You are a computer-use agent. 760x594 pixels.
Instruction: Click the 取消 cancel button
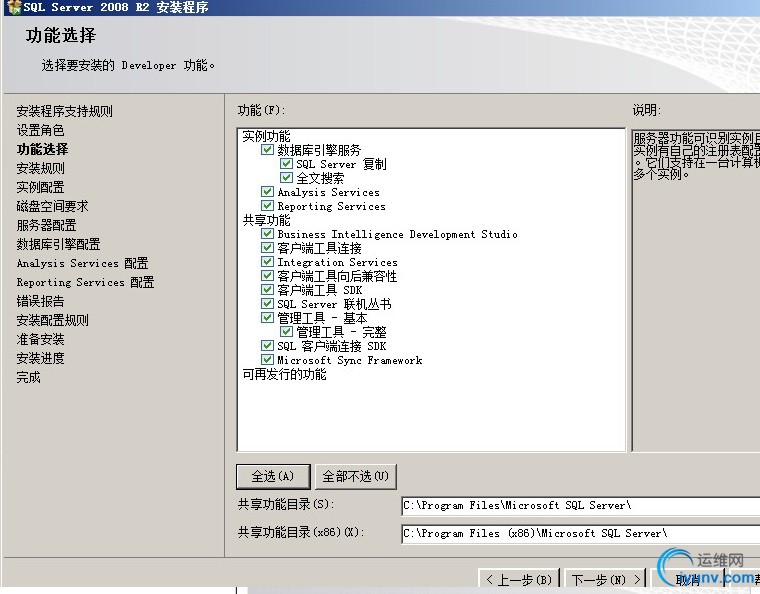pos(688,579)
